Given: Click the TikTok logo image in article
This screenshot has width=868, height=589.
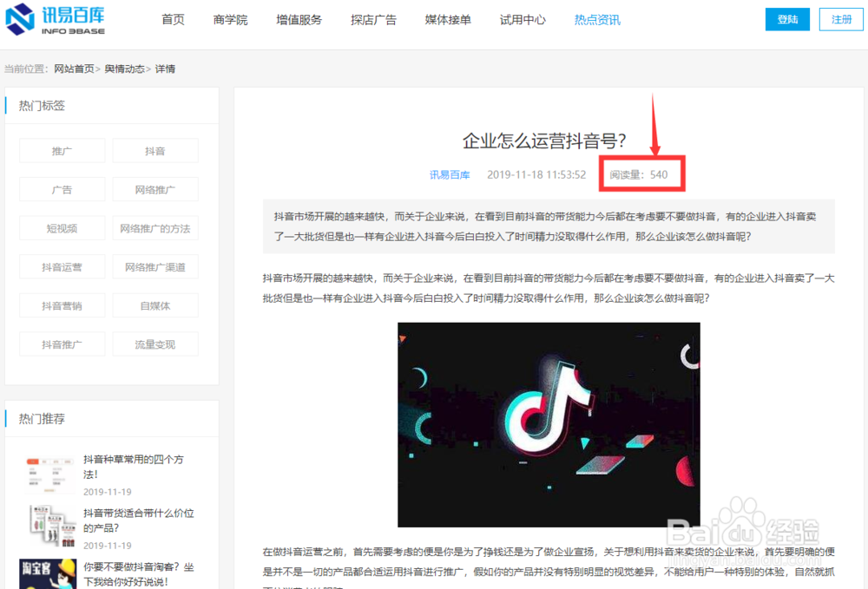Looking at the screenshot, I should (x=548, y=426).
